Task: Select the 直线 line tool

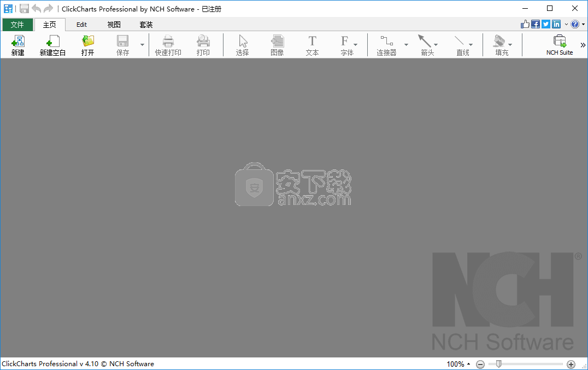Action: [x=463, y=45]
